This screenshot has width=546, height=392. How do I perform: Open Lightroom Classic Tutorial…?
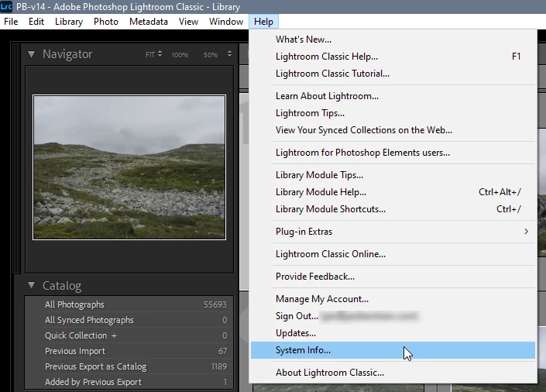pos(393,74)
